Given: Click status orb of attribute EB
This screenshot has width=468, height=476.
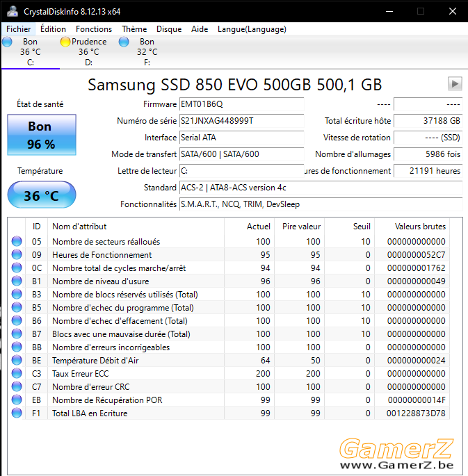Looking at the screenshot, I should click(17, 400).
